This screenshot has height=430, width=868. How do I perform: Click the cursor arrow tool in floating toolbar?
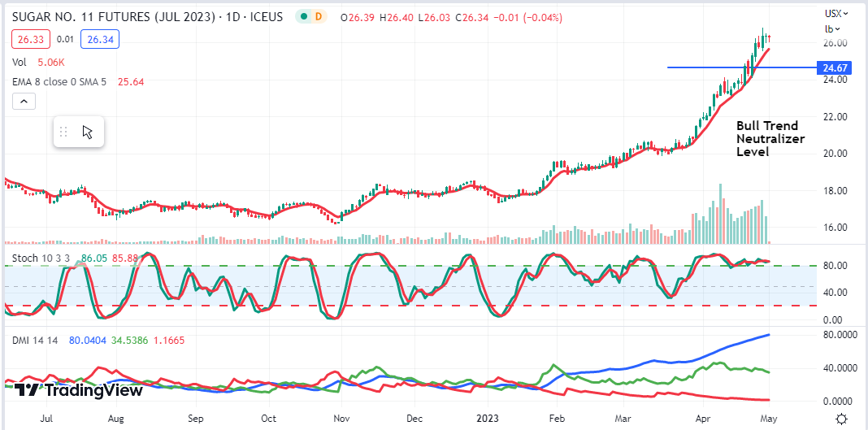[x=88, y=132]
